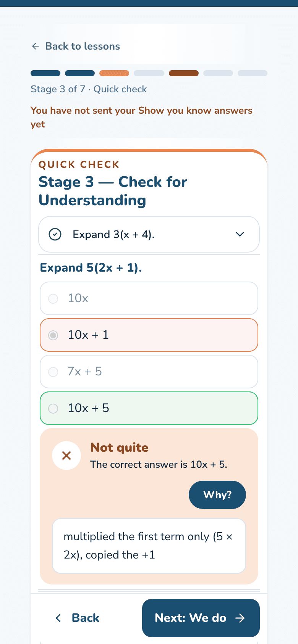Click the left chevron icon beside Back

click(58, 618)
